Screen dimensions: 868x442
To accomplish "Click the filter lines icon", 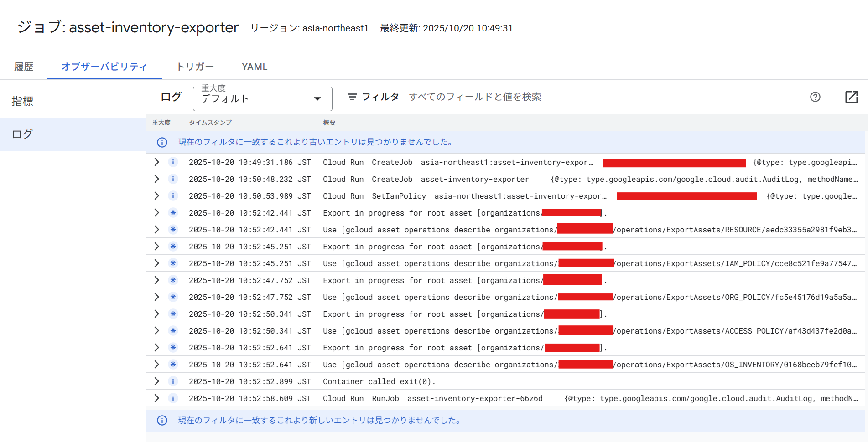I will click(352, 97).
